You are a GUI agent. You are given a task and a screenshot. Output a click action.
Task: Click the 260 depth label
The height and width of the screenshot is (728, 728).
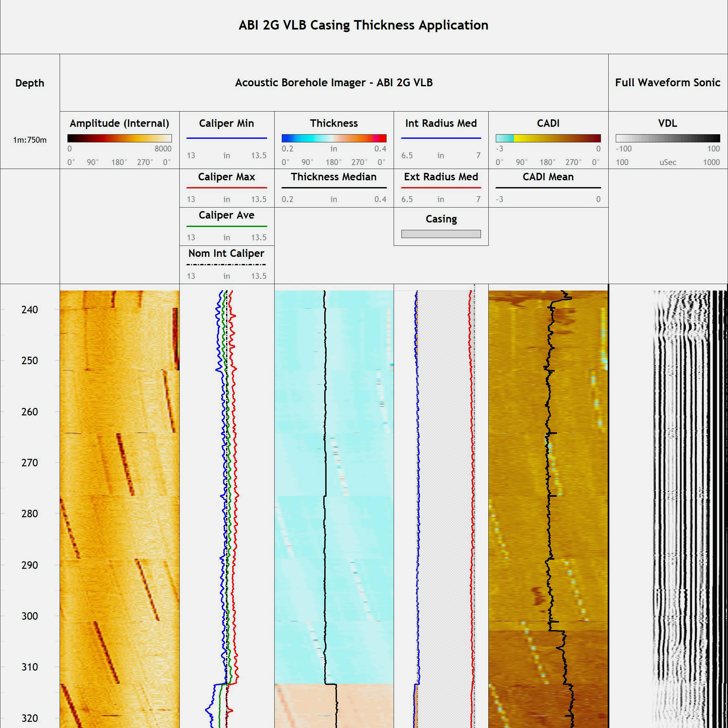[30, 412]
